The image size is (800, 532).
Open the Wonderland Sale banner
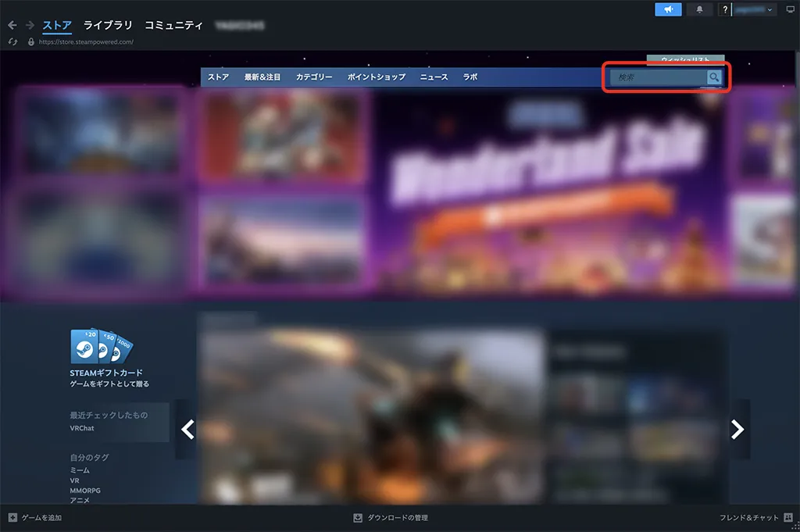[549, 191]
